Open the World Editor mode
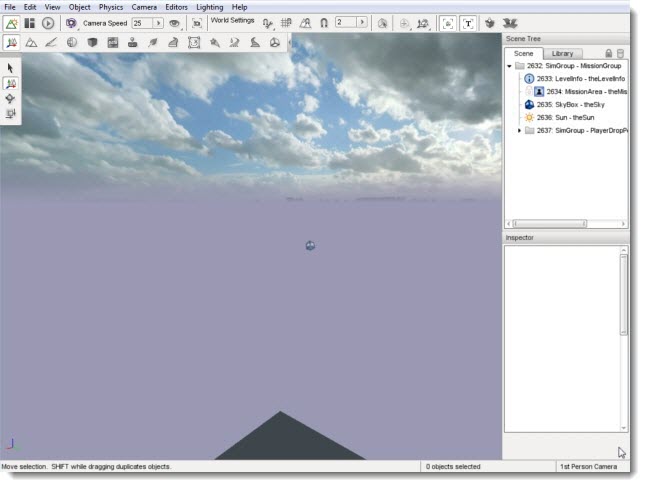Screen dimensions: 645x487 pos(12,23)
